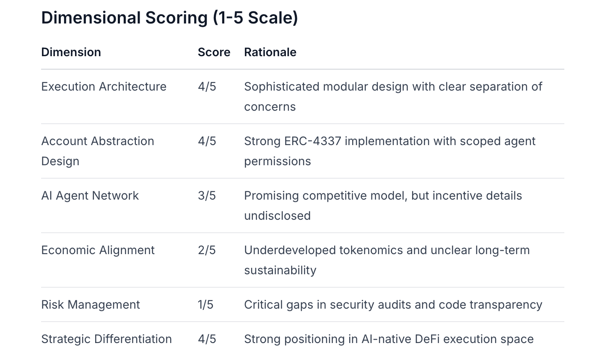Click the 1/5 score cell
The width and height of the screenshot is (592, 364).
point(205,305)
